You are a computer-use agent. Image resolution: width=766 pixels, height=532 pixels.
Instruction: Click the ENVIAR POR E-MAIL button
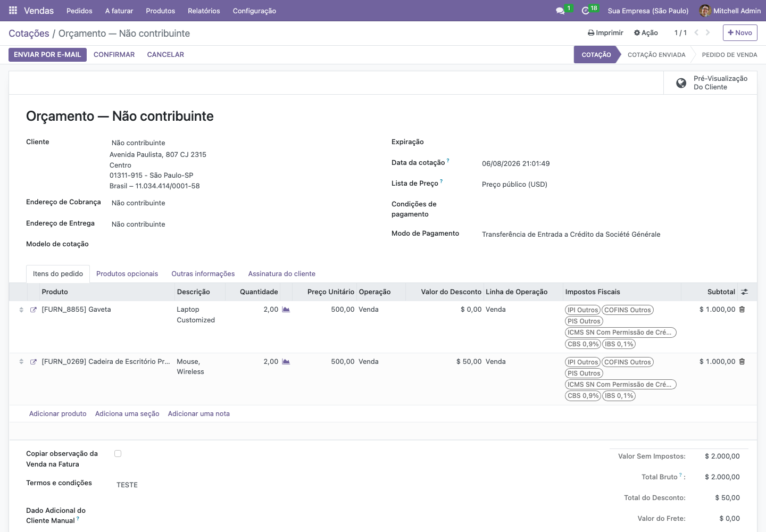pos(47,54)
